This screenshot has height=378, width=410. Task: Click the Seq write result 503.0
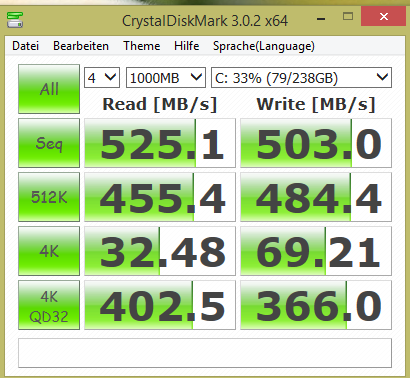(x=316, y=143)
